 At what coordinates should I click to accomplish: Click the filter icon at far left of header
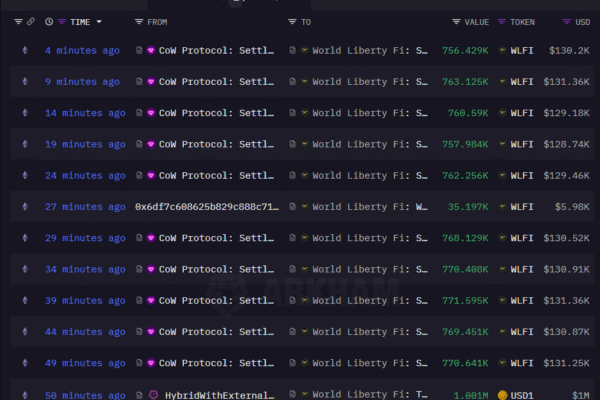(x=18, y=21)
